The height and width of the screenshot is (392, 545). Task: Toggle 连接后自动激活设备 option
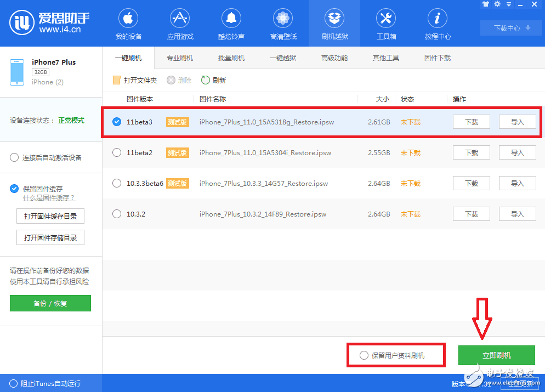[14, 157]
